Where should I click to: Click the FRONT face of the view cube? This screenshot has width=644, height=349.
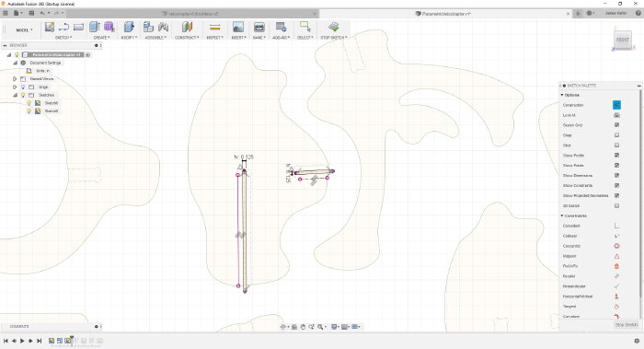[622, 40]
